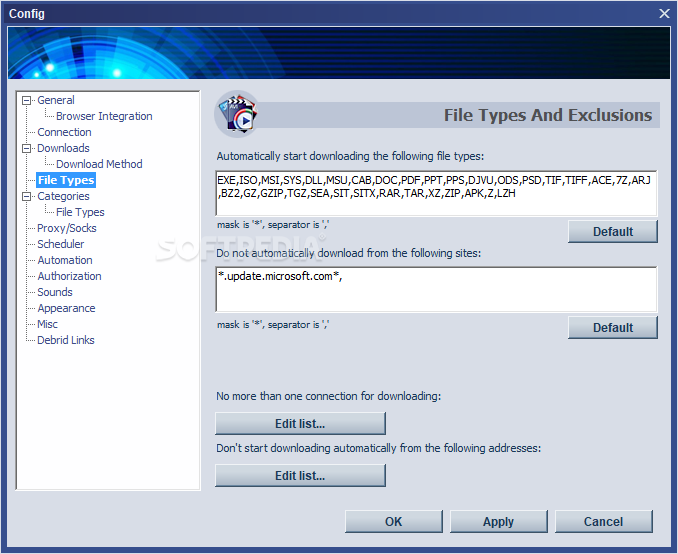Confirm settings with OK button

(x=393, y=522)
